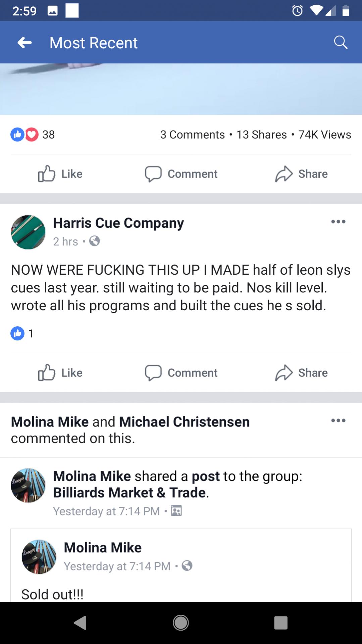362x644 pixels.
Task: Like the video post with 74K views
Action: tap(61, 174)
